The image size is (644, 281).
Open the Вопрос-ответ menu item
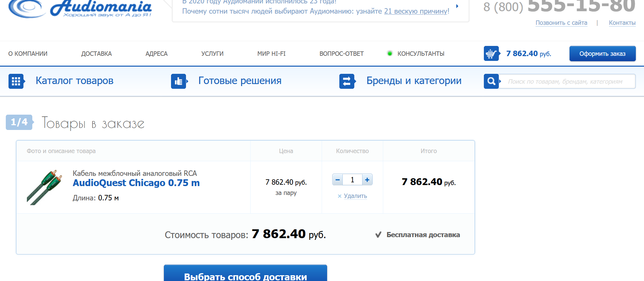point(341,54)
